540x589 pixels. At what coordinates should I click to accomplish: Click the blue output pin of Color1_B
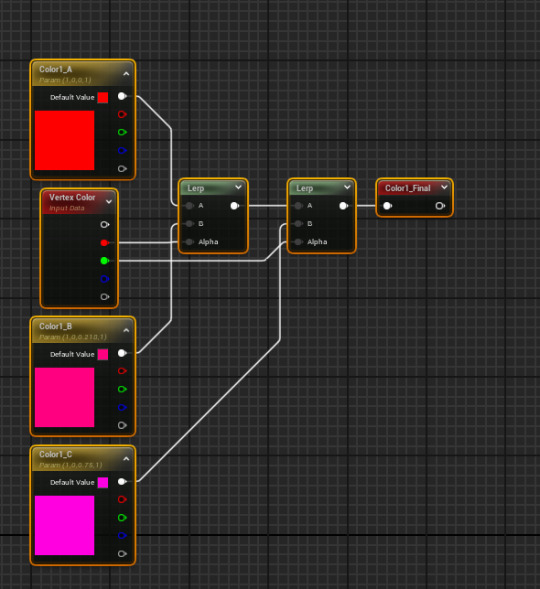(x=122, y=407)
